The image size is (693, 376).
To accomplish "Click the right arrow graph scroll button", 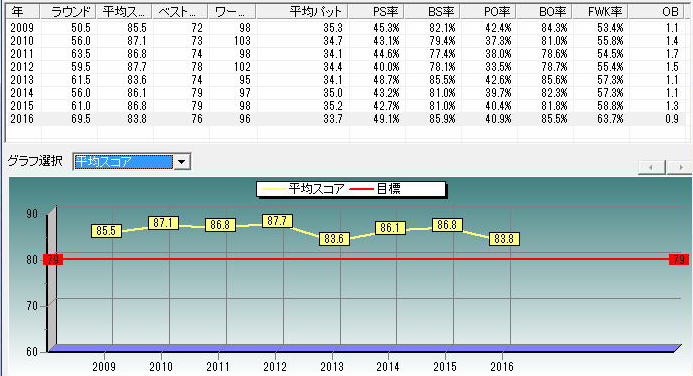I will pos(680,167).
